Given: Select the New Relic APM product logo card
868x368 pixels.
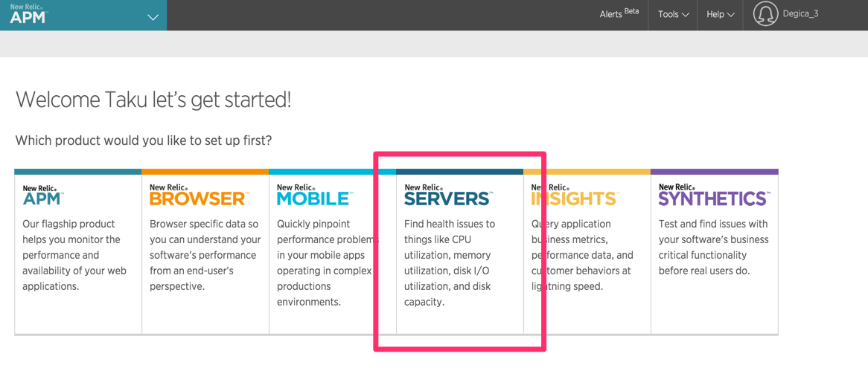Looking at the screenshot, I should coord(43,195).
